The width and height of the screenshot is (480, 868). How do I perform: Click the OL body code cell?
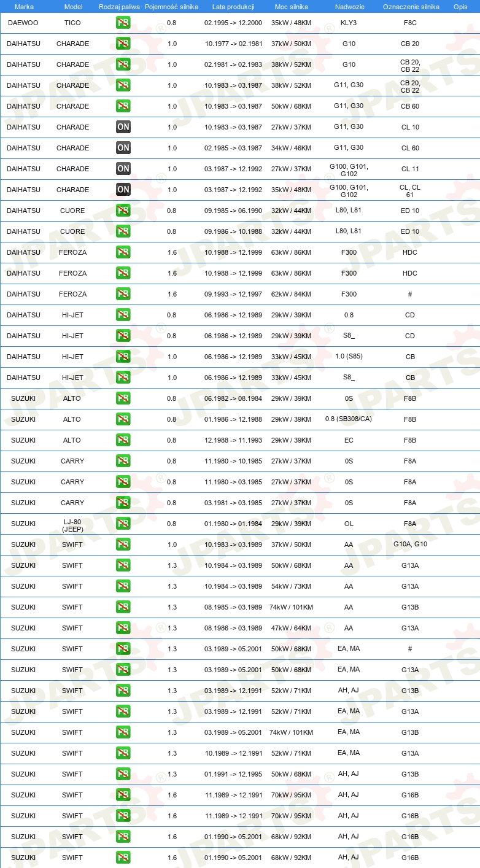point(349,524)
